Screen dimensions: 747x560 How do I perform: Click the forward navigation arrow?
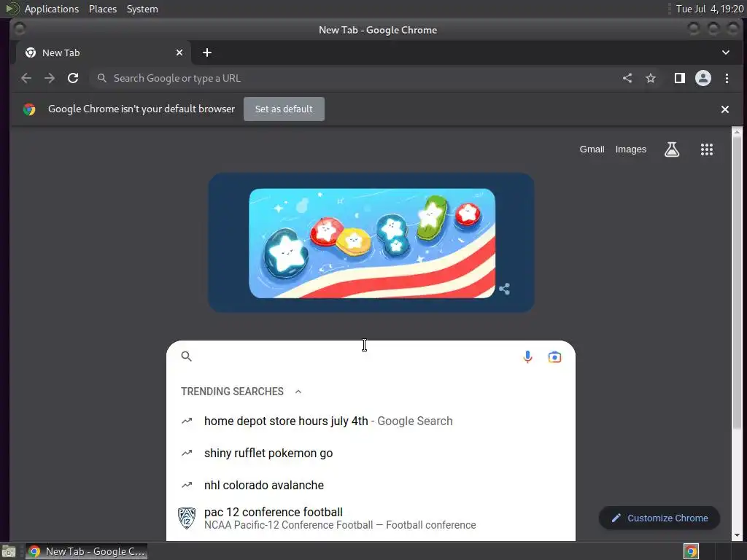pyautogui.click(x=50, y=78)
